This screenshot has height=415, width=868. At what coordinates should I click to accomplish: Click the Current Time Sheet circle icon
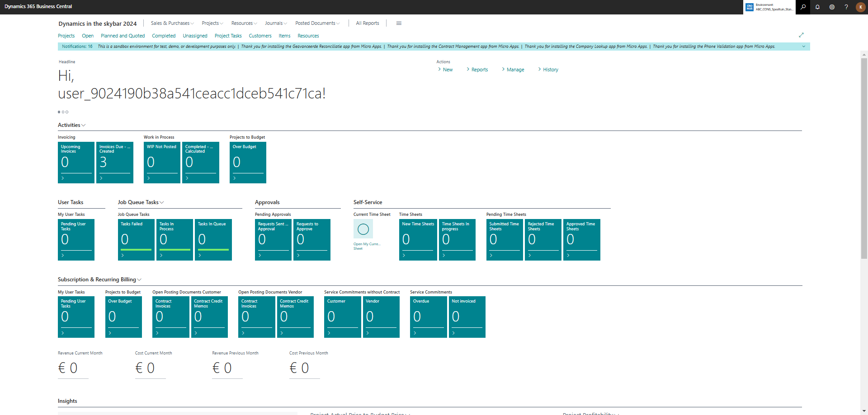pos(363,229)
